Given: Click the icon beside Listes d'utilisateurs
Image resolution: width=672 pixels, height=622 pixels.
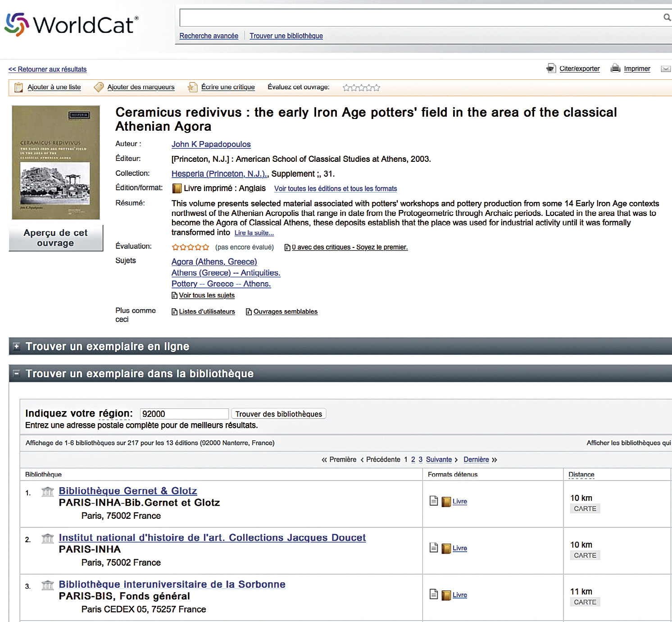Looking at the screenshot, I should [x=174, y=312].
